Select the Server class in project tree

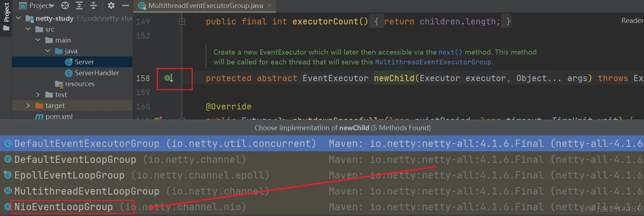[72, 62]
